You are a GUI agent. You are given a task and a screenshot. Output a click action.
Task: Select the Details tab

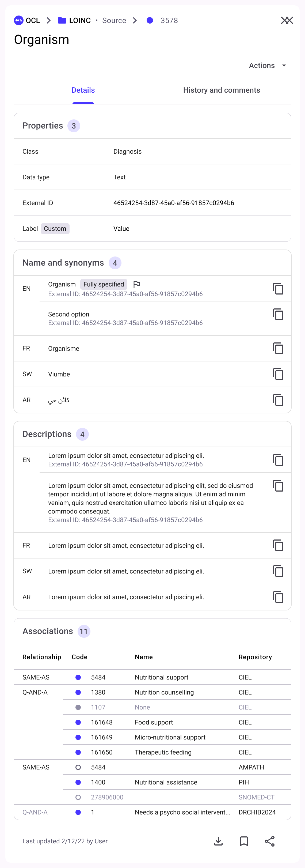coord(83,90)
